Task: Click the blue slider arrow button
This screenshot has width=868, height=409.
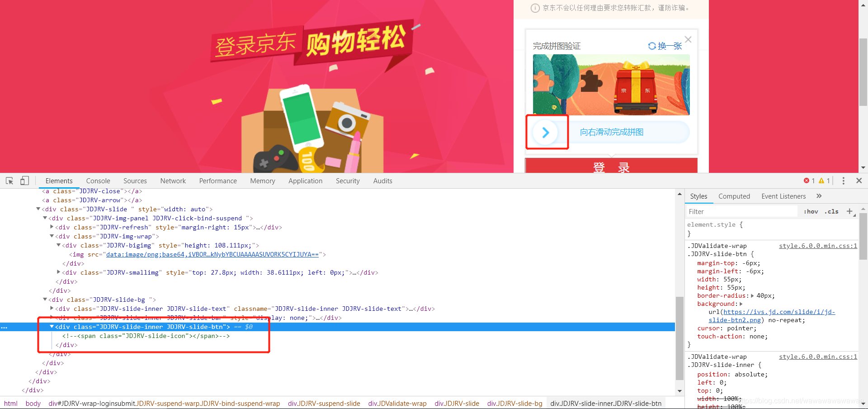Action: [x=546, y=132]
